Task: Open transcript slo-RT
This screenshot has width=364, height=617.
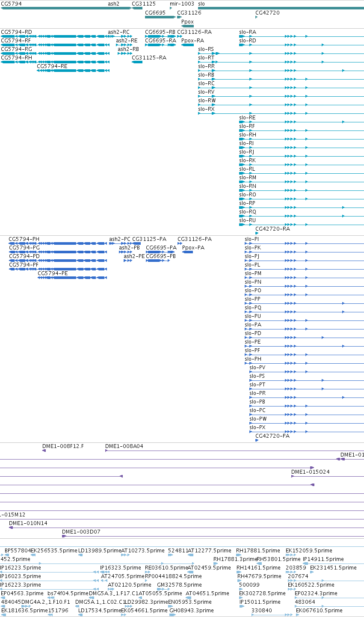Action: (206, 58)
